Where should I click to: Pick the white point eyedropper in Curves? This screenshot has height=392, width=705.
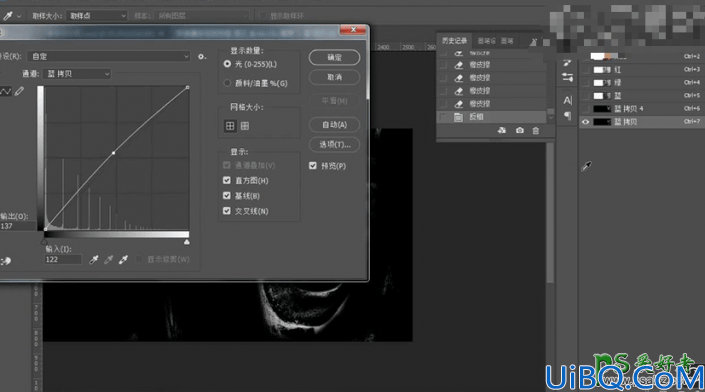(x=123, y=259)
